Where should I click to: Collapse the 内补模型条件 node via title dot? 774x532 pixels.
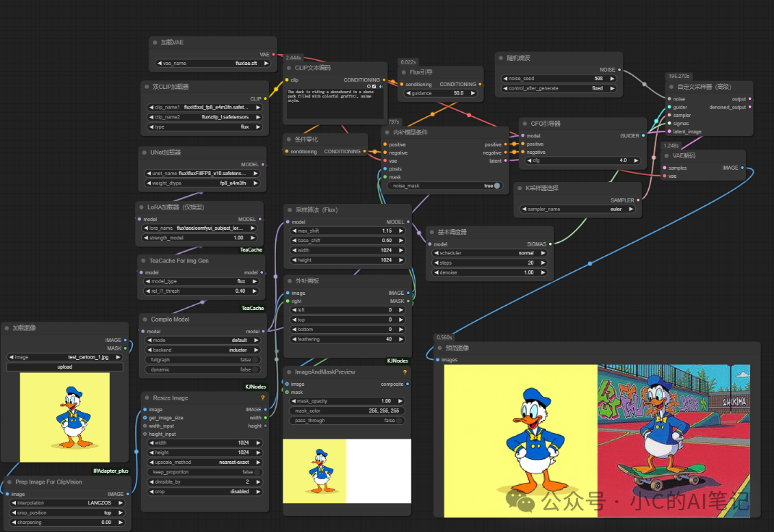point(387,133)
